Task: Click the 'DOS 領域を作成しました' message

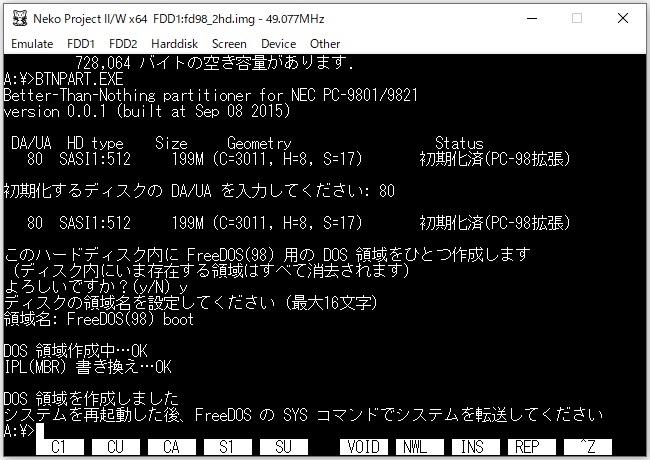Action: pos(91,399)
